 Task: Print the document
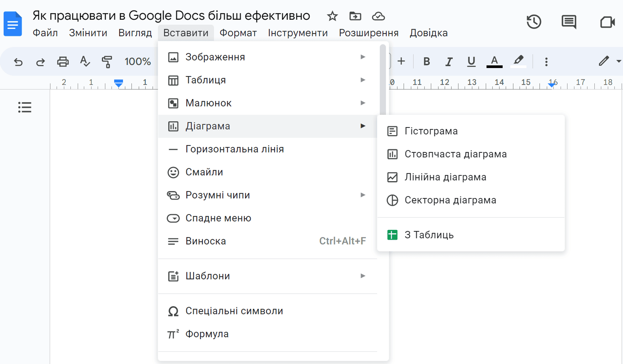click(63, 61)
